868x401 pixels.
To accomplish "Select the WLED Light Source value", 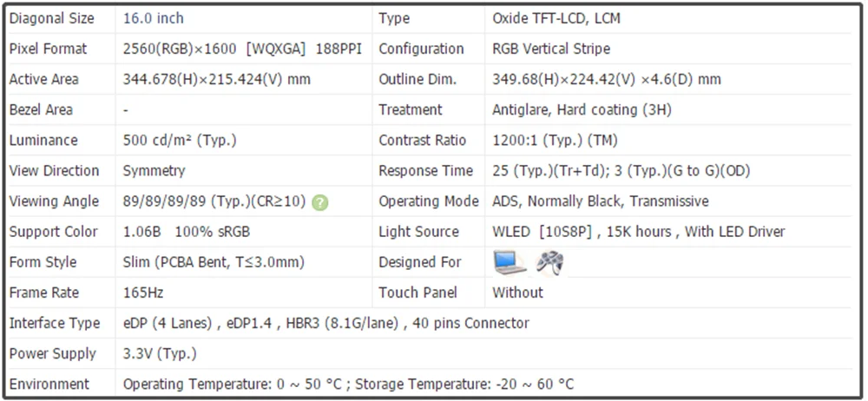I will pos(638,232).
